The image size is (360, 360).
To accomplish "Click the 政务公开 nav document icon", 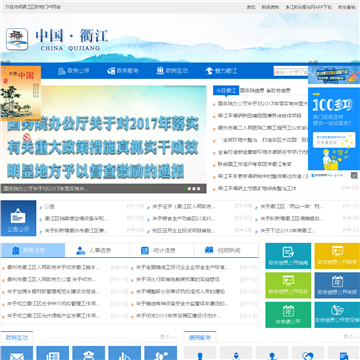I will [x=62, y=71].
